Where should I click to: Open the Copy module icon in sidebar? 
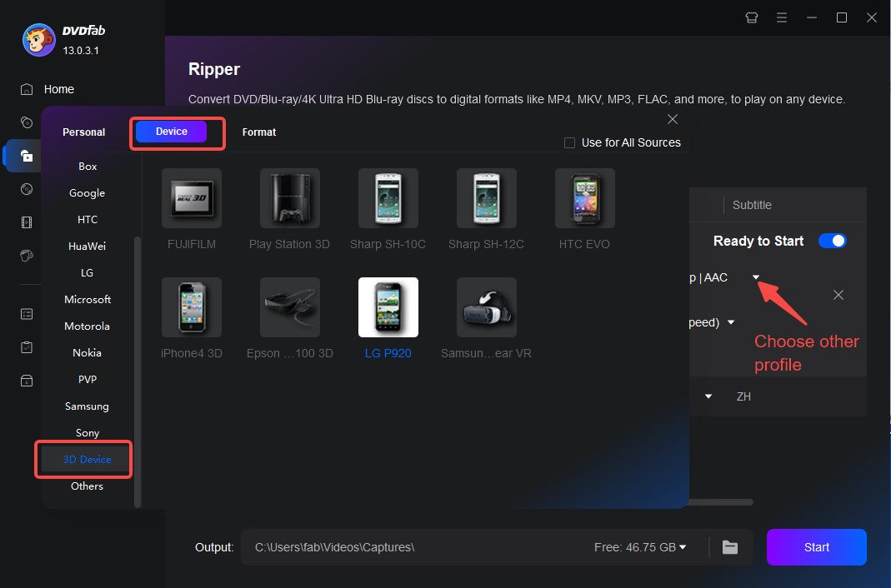pyautogui.click(x=26, y=122)
